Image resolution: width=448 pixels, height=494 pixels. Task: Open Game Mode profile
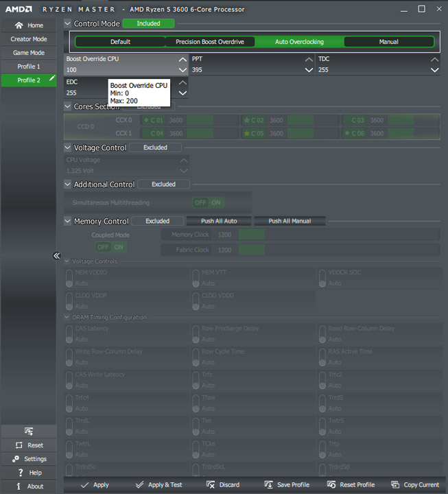click(29, 53)
